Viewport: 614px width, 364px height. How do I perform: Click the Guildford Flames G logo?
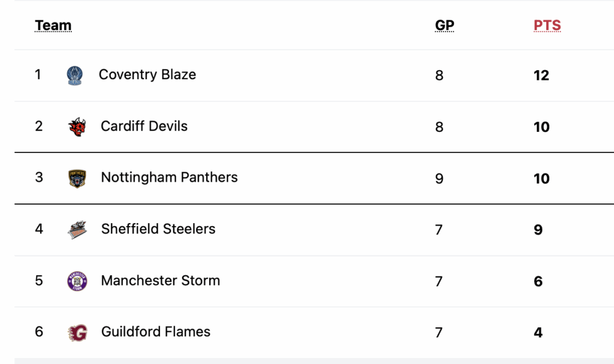point(77,332)
